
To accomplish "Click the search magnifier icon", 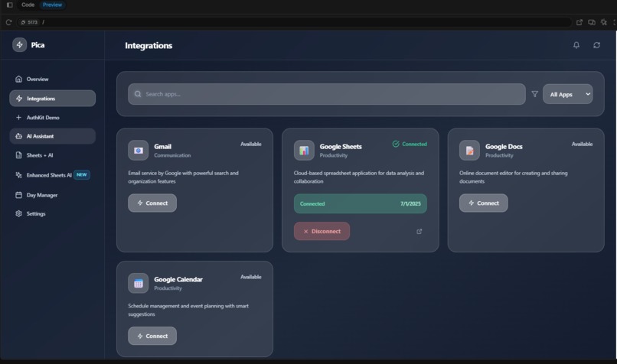I will pos(138,94).
